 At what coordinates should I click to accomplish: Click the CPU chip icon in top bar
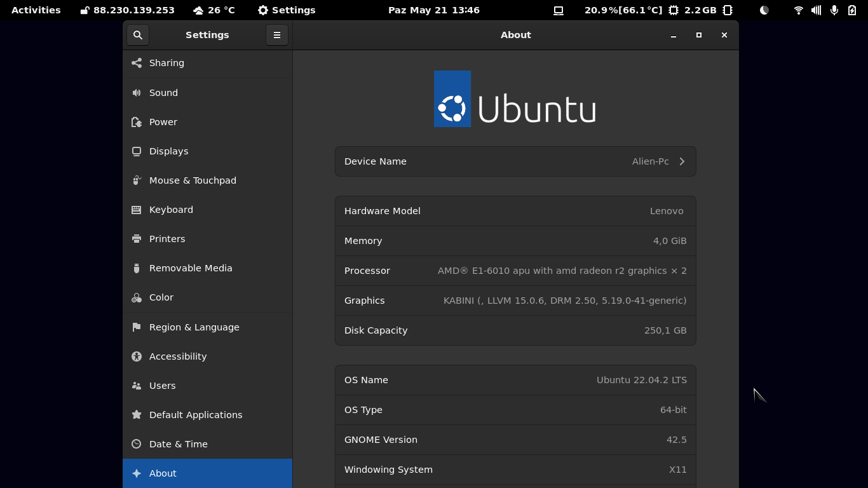coord(674,10)
